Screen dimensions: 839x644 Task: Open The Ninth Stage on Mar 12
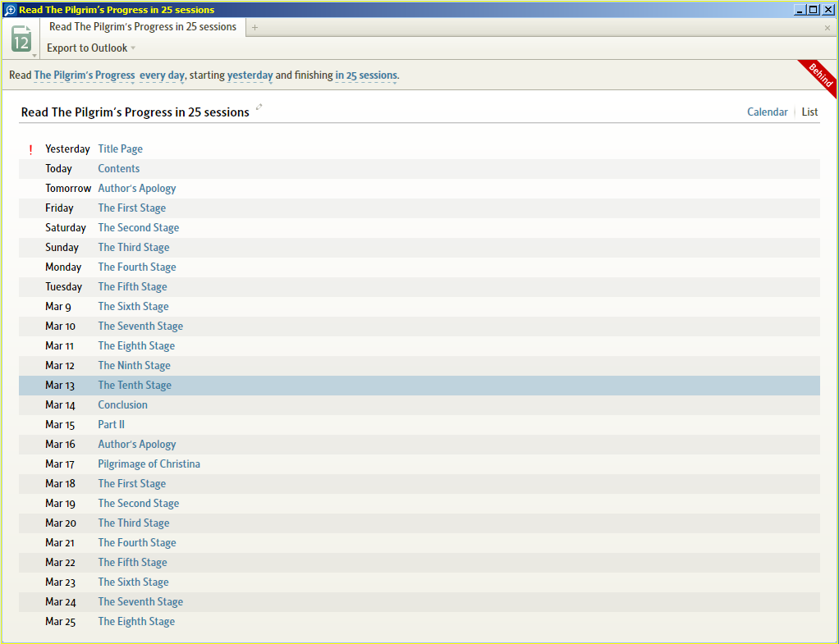135,365
